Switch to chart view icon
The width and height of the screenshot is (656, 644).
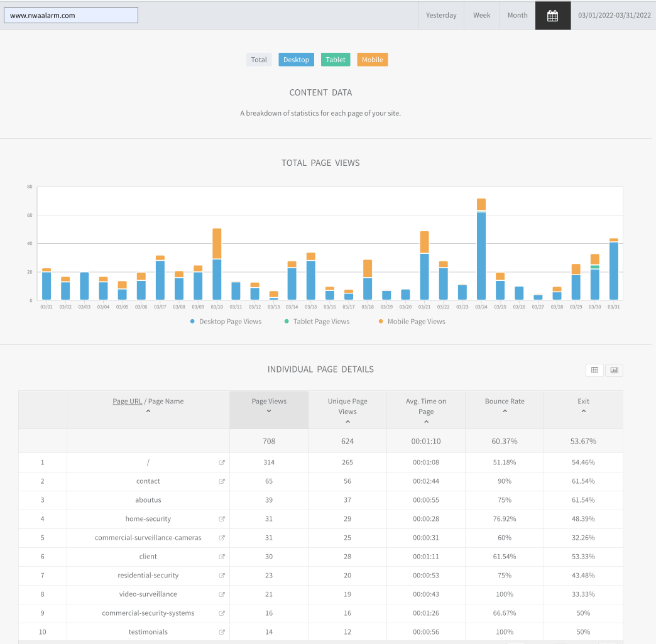point(614,370)
